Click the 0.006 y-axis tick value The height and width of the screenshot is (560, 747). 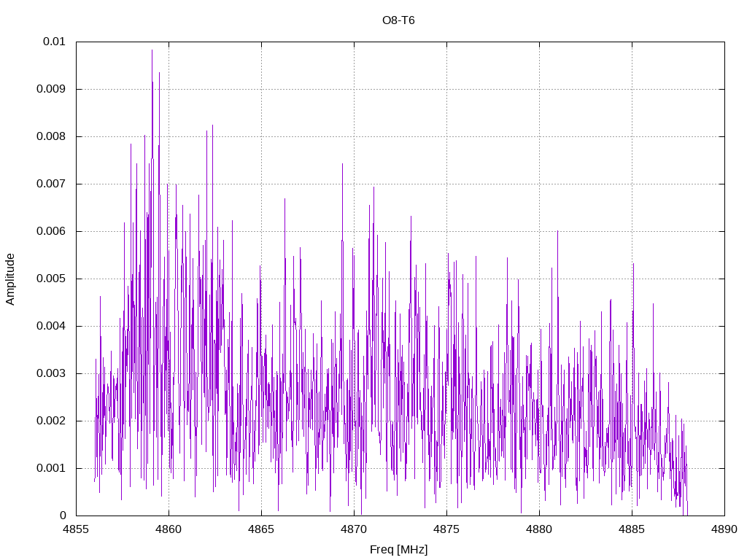pos(51,231)
